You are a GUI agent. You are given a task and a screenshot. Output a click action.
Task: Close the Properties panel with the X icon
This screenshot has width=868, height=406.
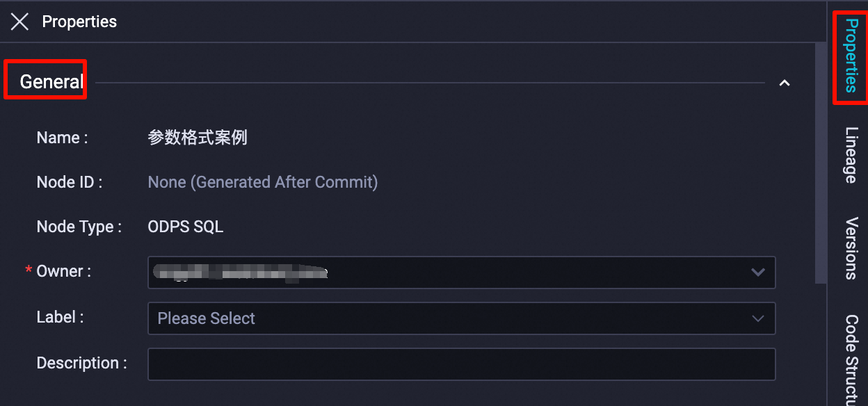19,22
